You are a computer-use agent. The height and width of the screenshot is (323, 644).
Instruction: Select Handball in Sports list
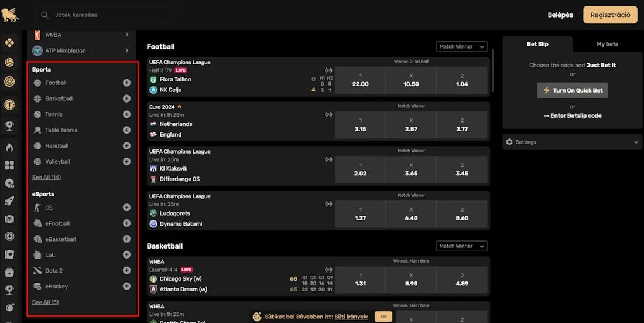57,145
